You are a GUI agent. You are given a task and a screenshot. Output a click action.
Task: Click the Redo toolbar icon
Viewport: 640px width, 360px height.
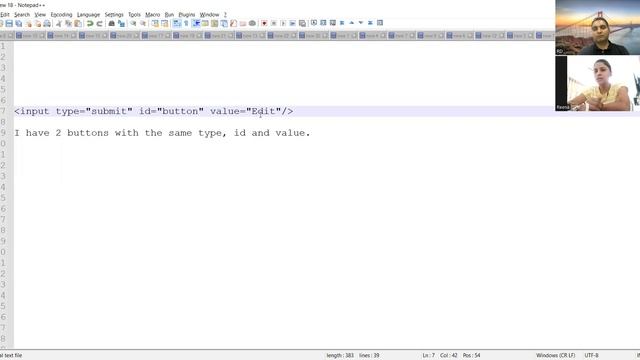pos(99,23)
